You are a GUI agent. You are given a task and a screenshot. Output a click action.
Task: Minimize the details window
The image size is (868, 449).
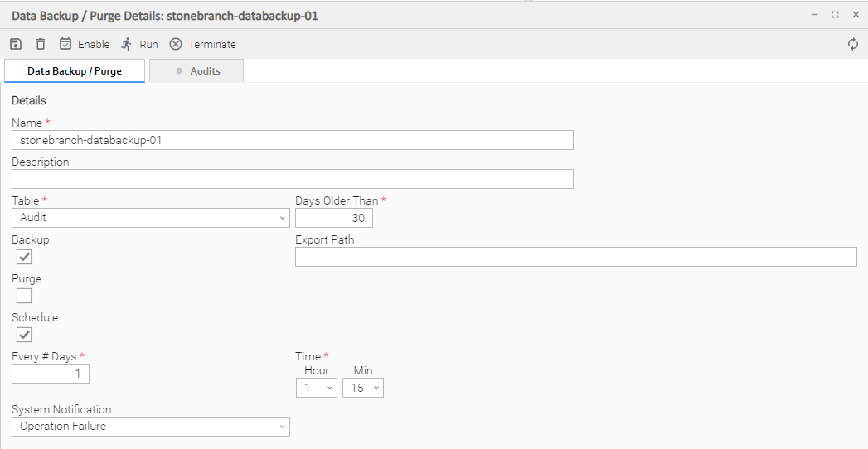click(x=814, y=15)
